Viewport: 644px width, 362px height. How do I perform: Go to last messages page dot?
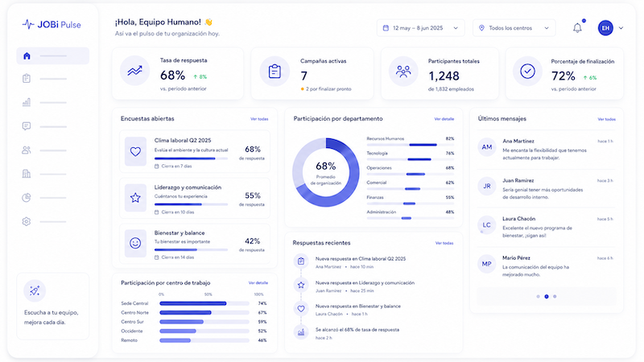coord(555,296)
